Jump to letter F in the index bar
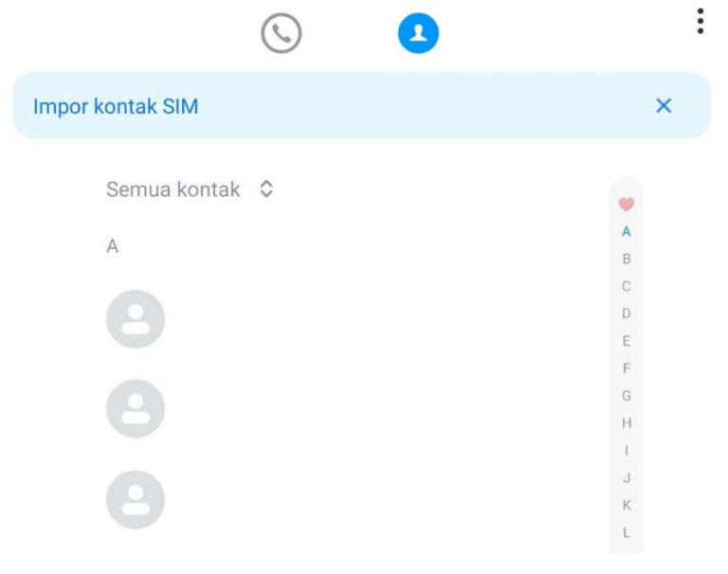The width and height of the screenshot is (728, 574). coord(627,368)
